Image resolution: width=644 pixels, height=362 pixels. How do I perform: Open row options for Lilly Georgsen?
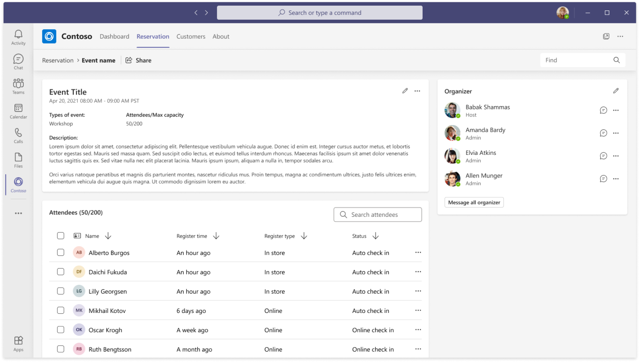[418, 291]
